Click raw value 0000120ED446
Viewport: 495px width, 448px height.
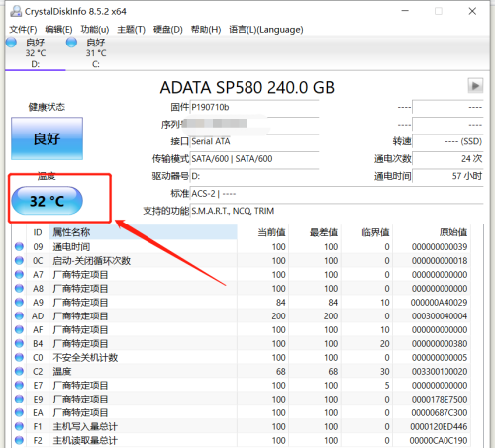[x=439, y=427]
